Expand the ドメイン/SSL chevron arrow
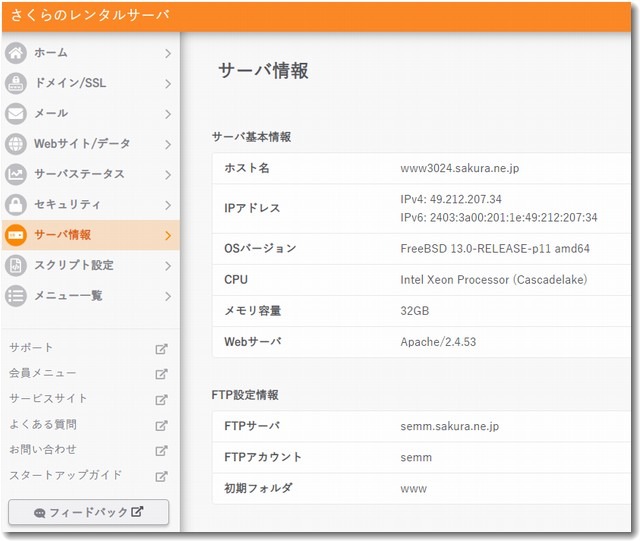Viewport: 640px width, 541px height. [x=168, y=84]
